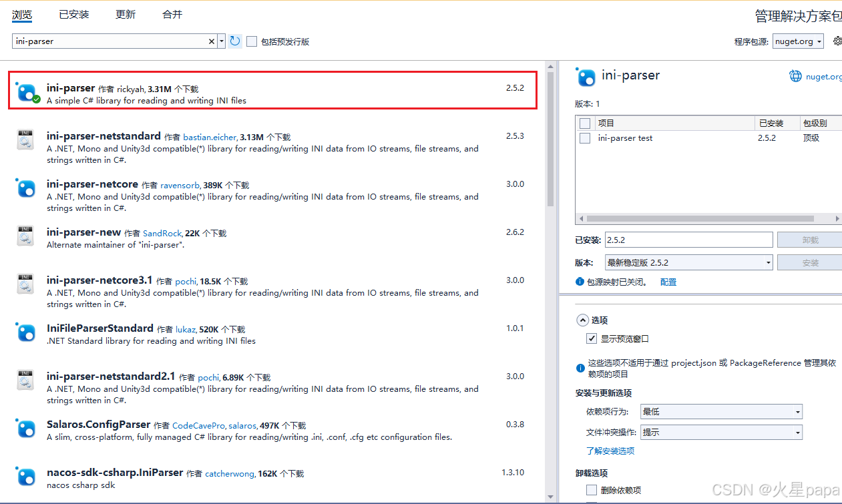Click author link bastian.eicher
Screen dimensions: 842x504
(x=210, y=138)
